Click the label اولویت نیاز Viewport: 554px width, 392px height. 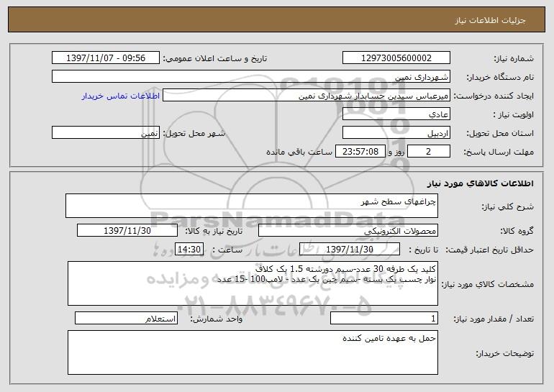coord(514,115)
